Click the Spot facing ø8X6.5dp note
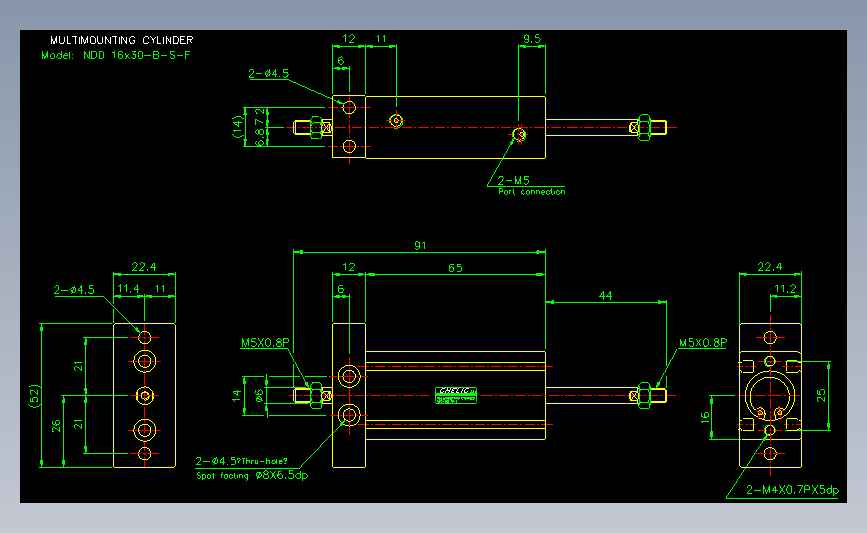This screenshot has height=533, width=867. 252,475
